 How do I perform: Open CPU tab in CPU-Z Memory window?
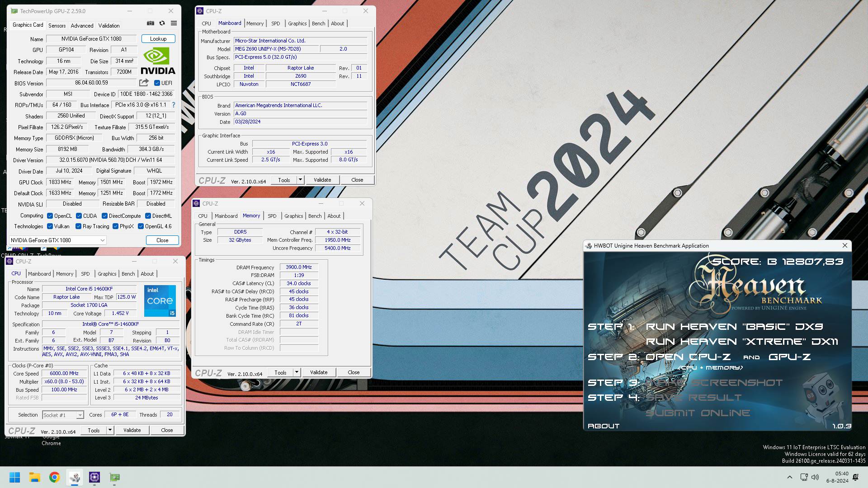tap(203, 216)
